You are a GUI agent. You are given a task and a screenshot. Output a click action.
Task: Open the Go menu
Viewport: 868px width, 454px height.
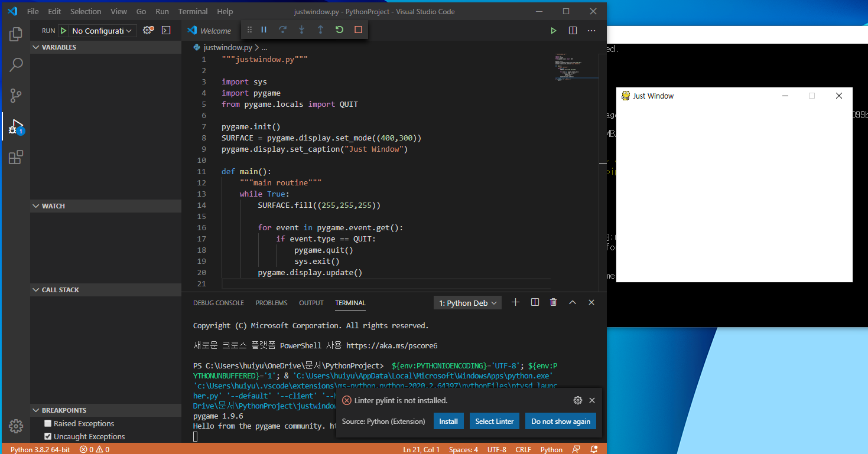141,11
